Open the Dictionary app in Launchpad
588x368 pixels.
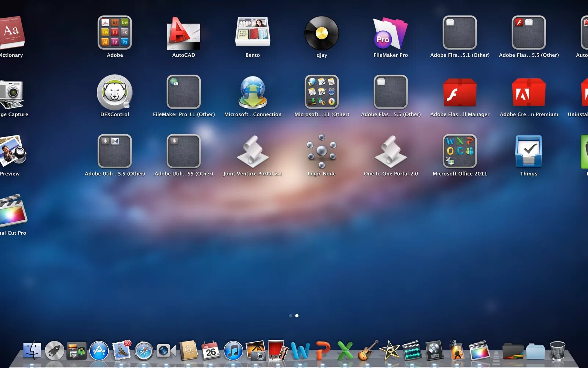pos(12,33)
